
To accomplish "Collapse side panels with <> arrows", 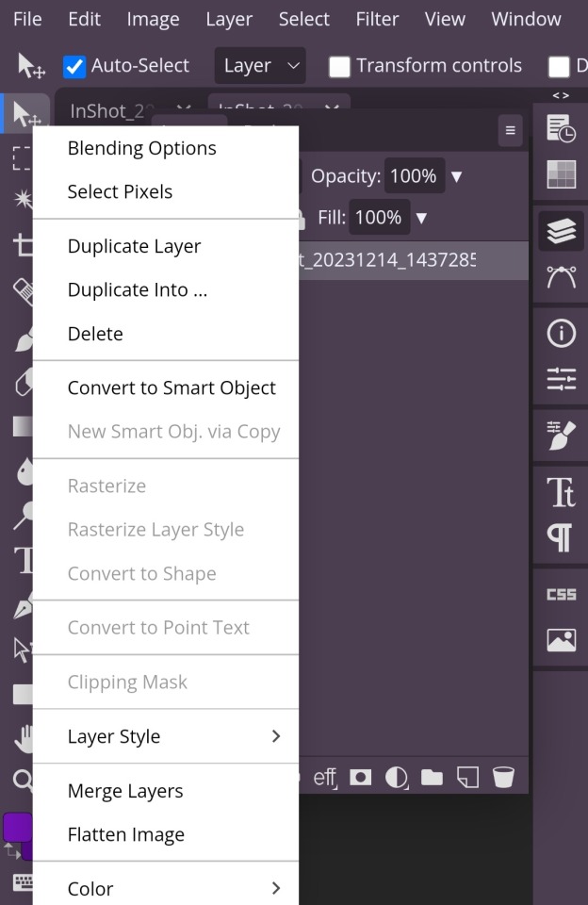I will tap(561, 95).
